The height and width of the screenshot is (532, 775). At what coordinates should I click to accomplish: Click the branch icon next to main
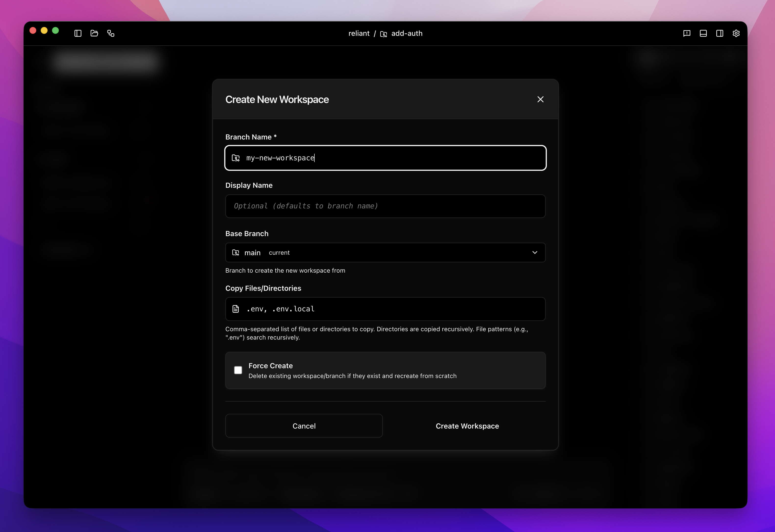(x=236, y=252)
